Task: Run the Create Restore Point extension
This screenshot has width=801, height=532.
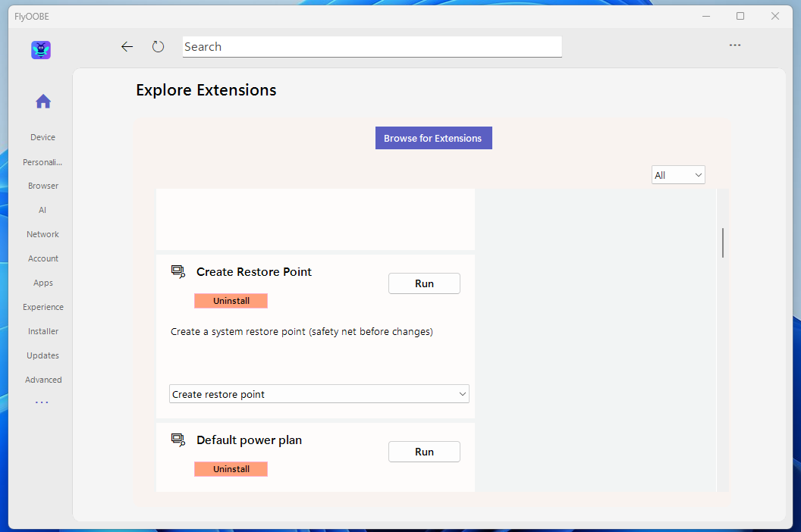Action: point(424,283)
